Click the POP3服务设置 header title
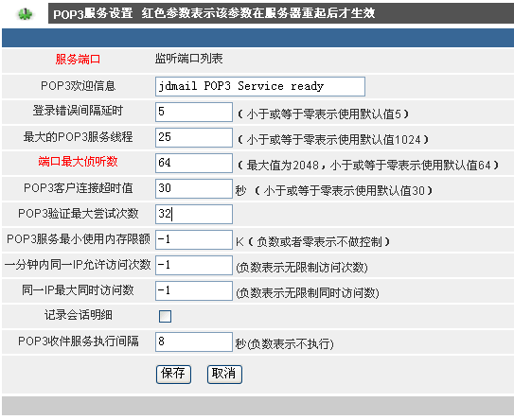 (x=93, y=14)
